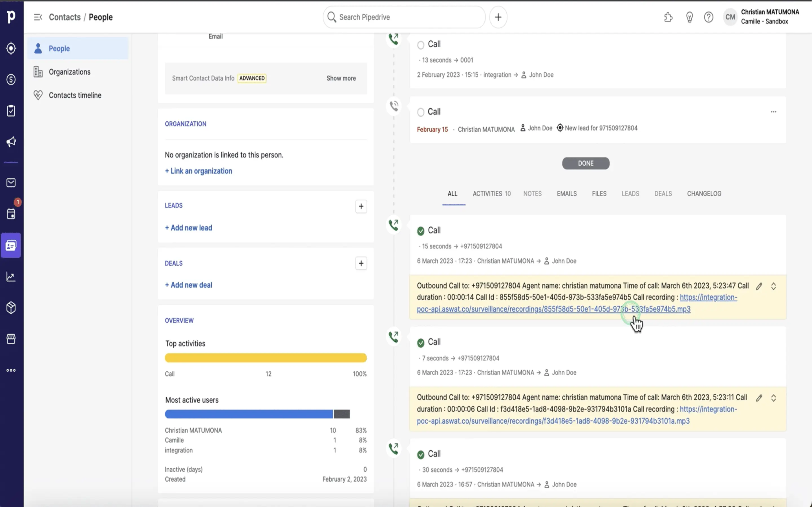Image resolution: width=812 pixels, height=507 pixels.
Task: Click DONE button to confirm action
Action: [586, 163]
